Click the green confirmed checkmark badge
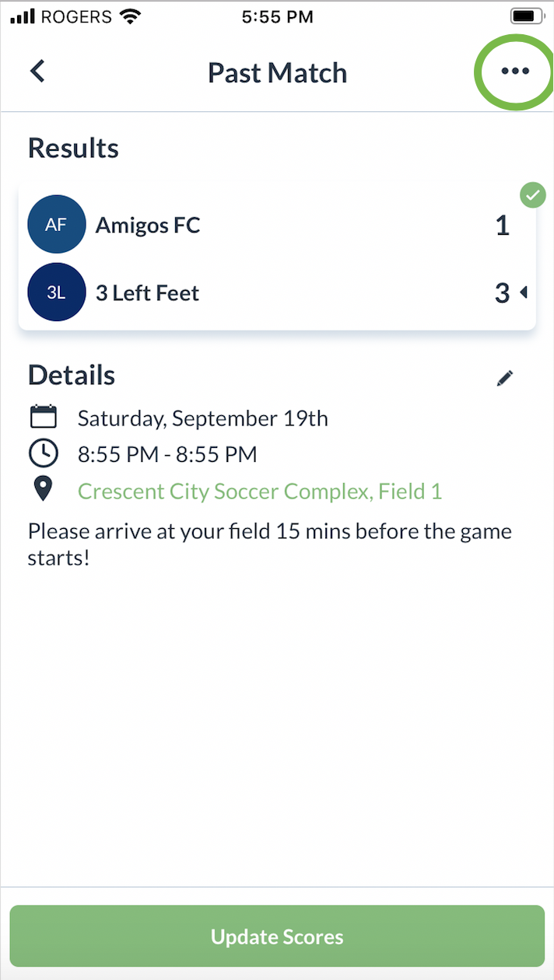This screenshot has width=554, height=980. point(533,195)
